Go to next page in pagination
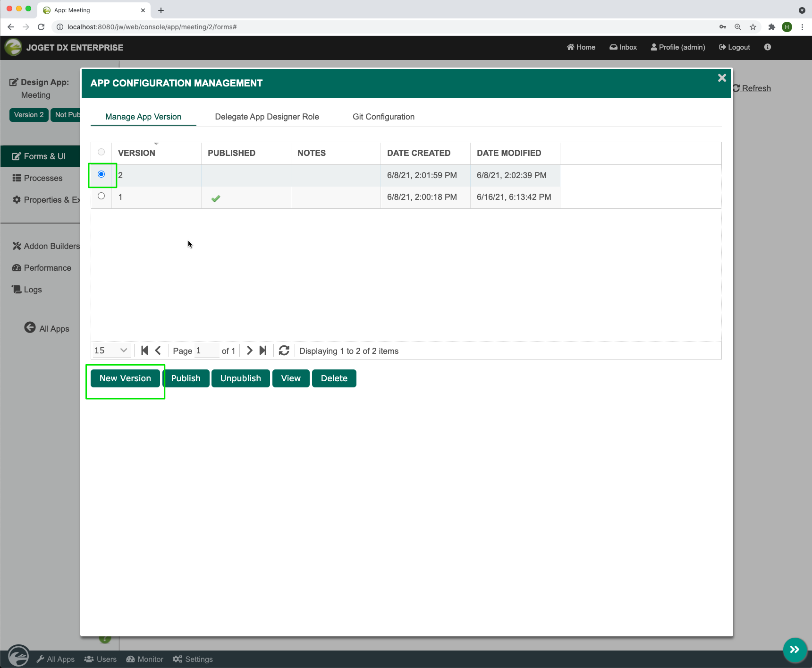The image size is (812, 668). pyautogui.click(x=250, y=351)
